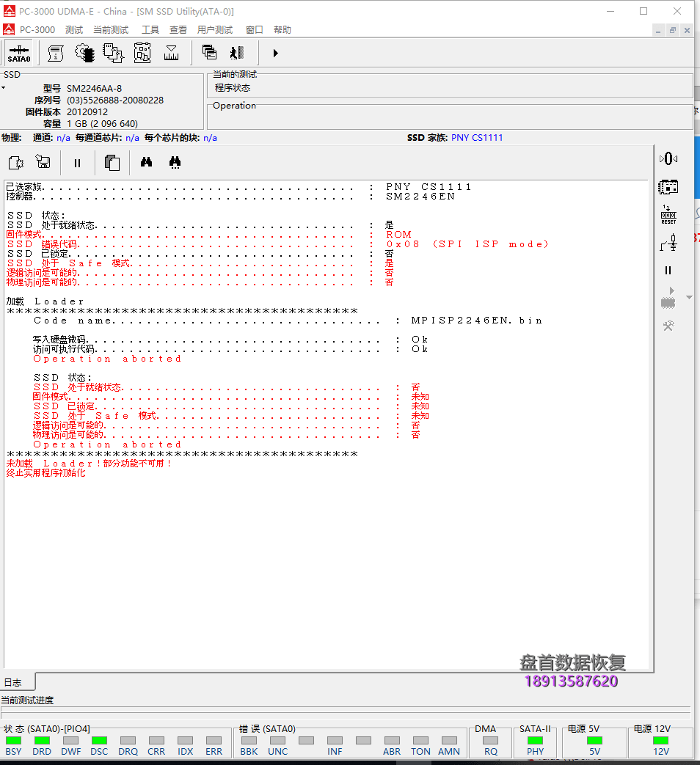Open the 帮助 menu
This screenshot has height=765, width=700.
tap(282, 30)
